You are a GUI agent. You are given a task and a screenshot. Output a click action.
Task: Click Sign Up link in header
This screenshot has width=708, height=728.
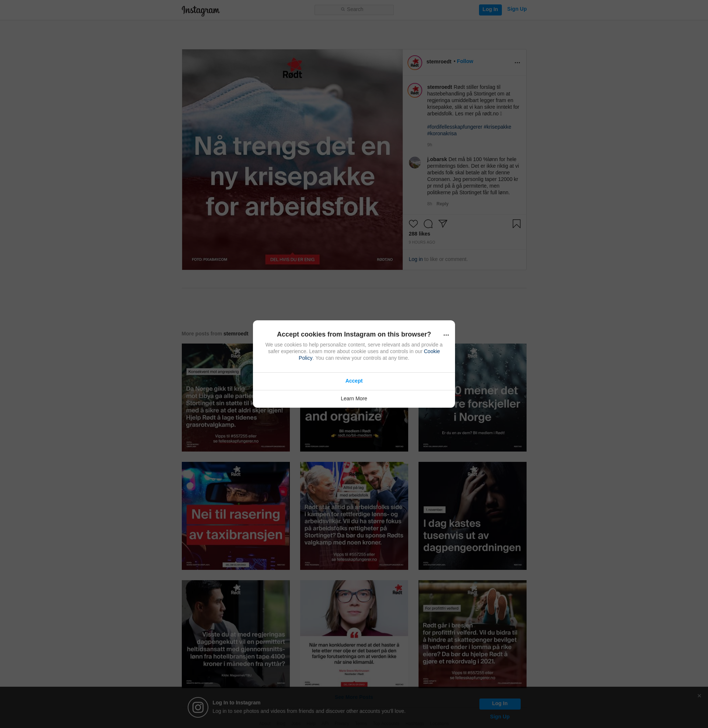pos(517,9)
